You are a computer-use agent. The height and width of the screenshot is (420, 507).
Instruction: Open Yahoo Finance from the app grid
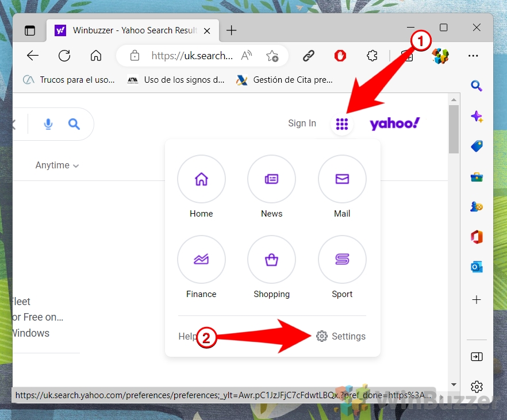pyautogui.click(x=201, y=260)
